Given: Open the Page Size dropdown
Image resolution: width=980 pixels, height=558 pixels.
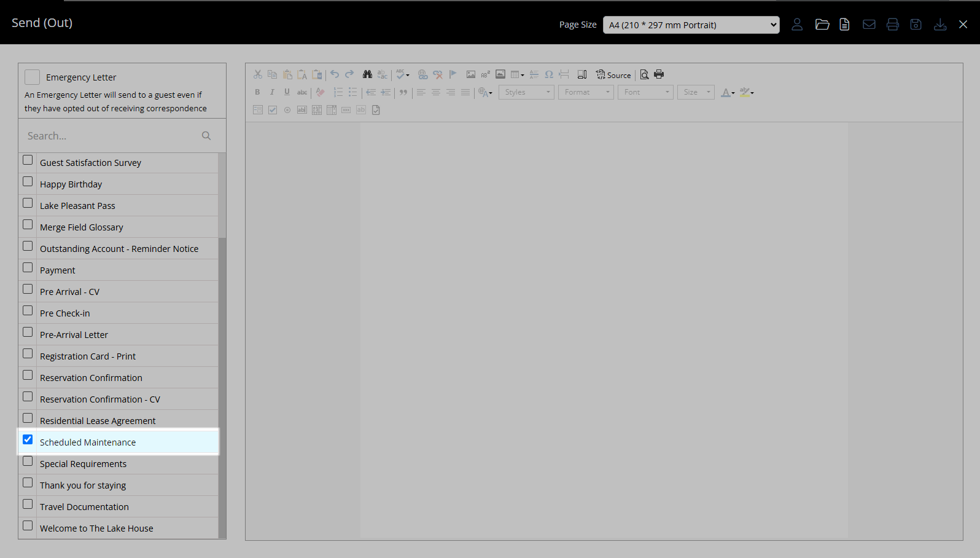Looking at the screenshot, I should coord(691,25).
